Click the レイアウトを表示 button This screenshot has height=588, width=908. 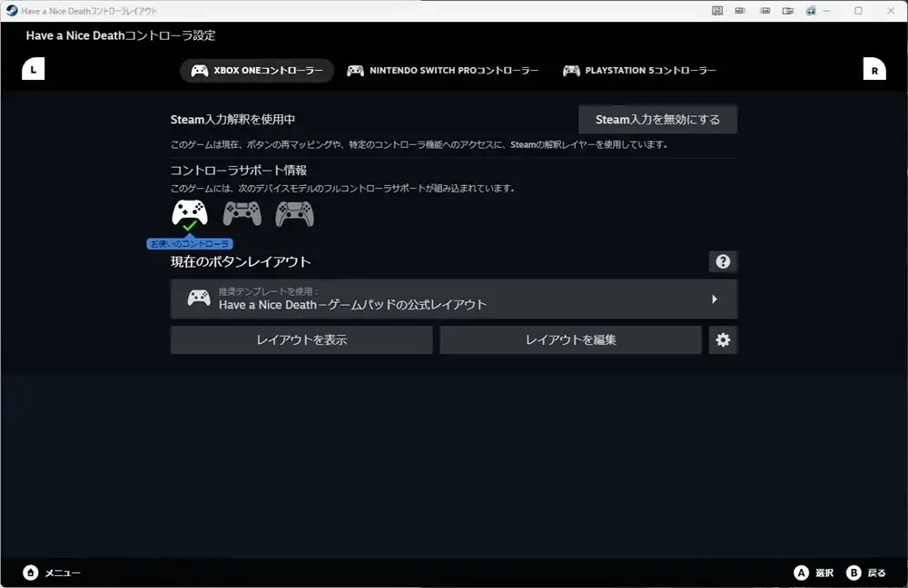pyautogui.click(x=301, y=339)
